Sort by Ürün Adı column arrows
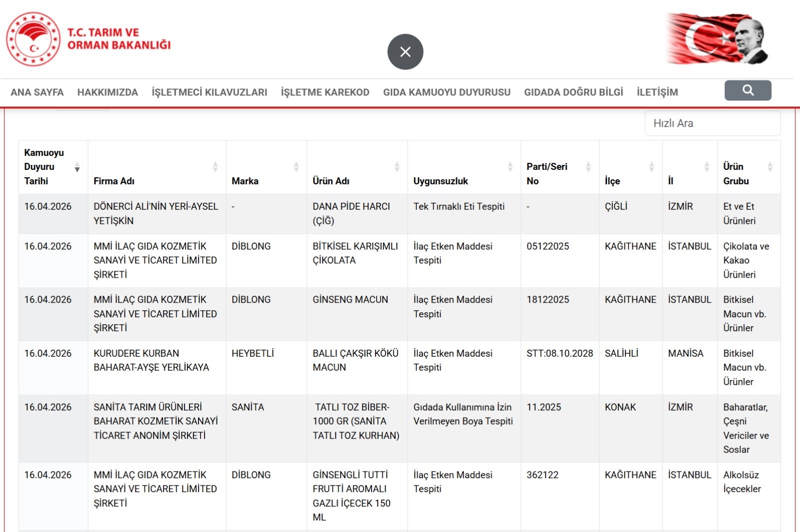800x532 pixels. (397, 167)
